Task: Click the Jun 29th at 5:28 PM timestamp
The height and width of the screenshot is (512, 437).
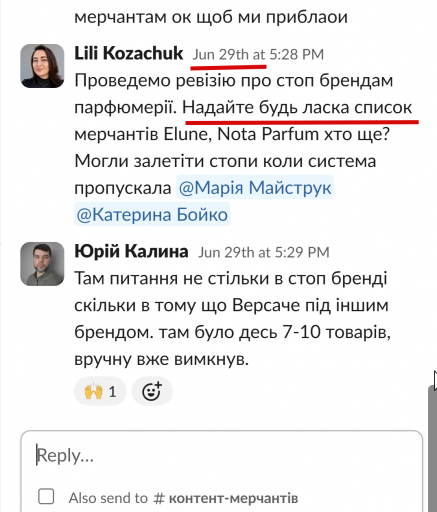Action: click(x=258, y=54)
